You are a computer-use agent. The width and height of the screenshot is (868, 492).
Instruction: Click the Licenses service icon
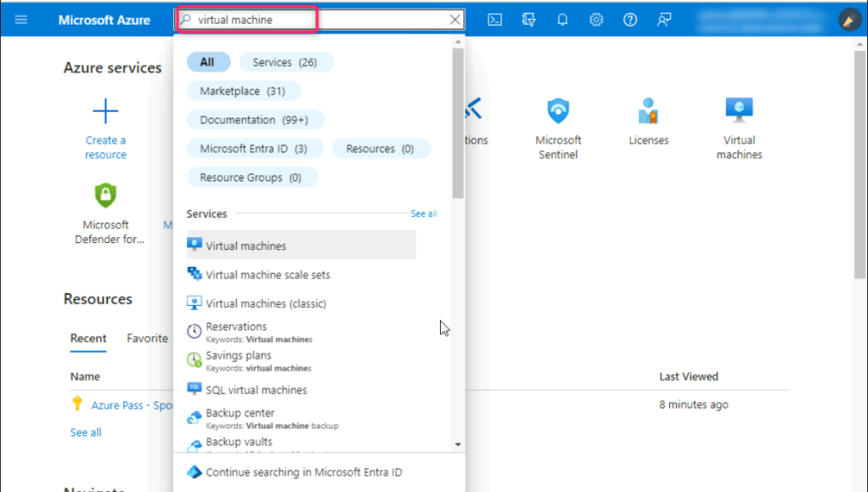pos(649,111)
